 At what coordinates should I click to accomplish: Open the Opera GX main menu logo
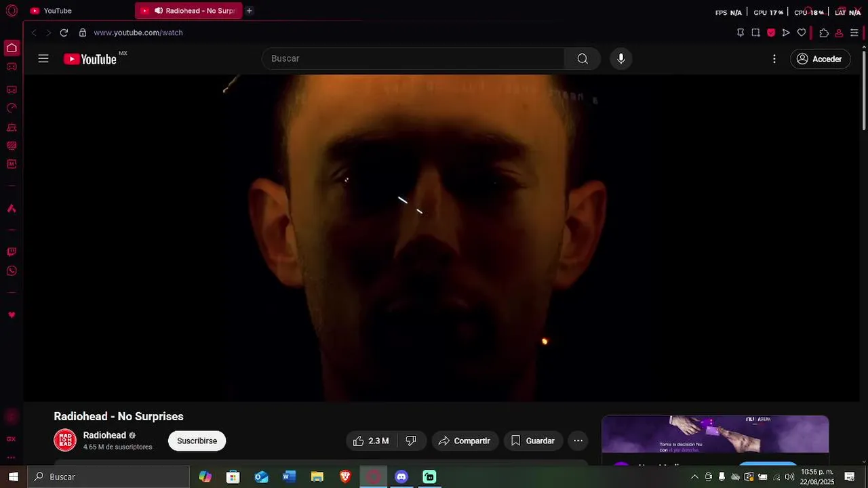(x=12, y=10)
